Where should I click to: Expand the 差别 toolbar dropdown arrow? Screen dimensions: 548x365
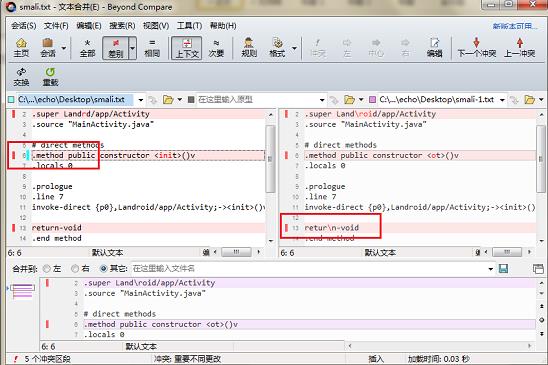point(132,48)
